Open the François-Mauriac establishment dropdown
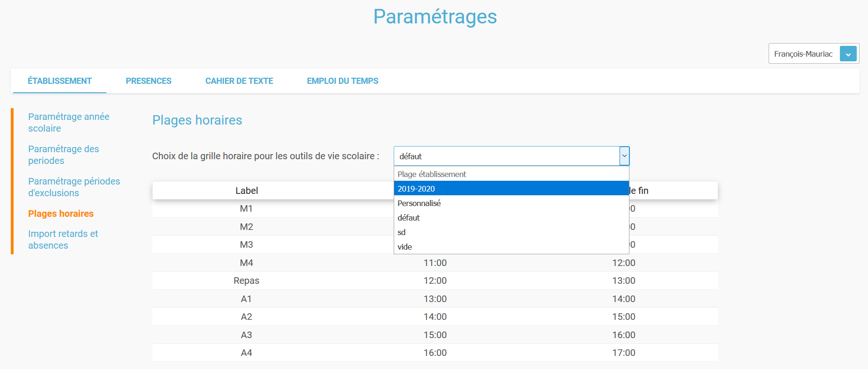The width and height of the screenshot is (868, 369). (x=803, y=54)
